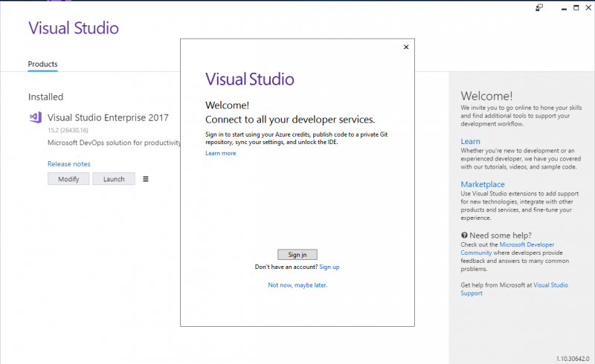
Task: Click the Modify button
Action: 68,179
